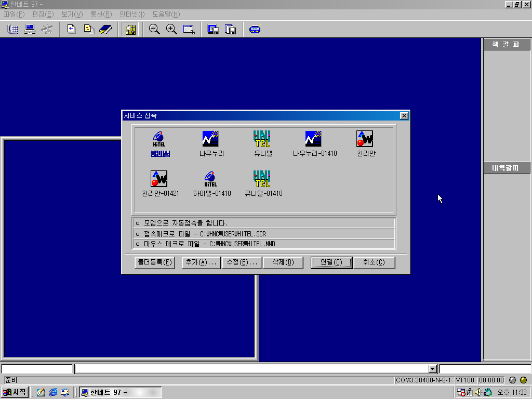Viewport: 532px width, 399px height.
Task: Click the 수정(E)... button
Action: pos(242,262)
